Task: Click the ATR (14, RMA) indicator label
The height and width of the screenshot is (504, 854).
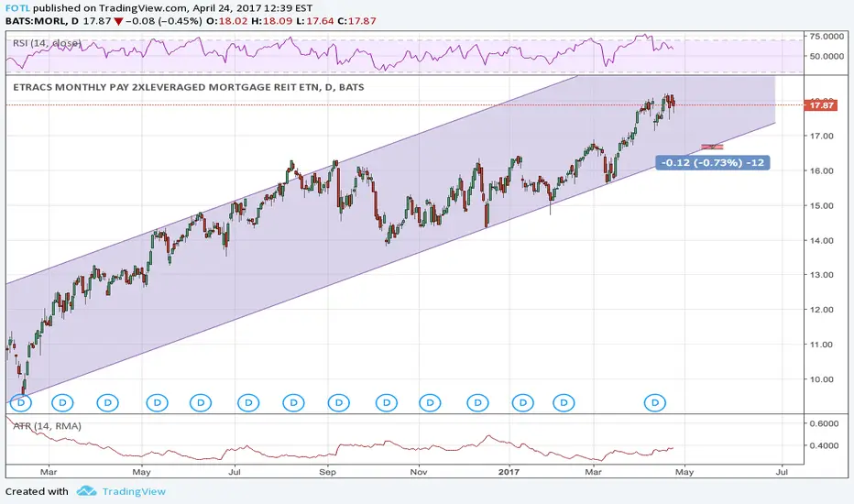Action: pos(47,426)
